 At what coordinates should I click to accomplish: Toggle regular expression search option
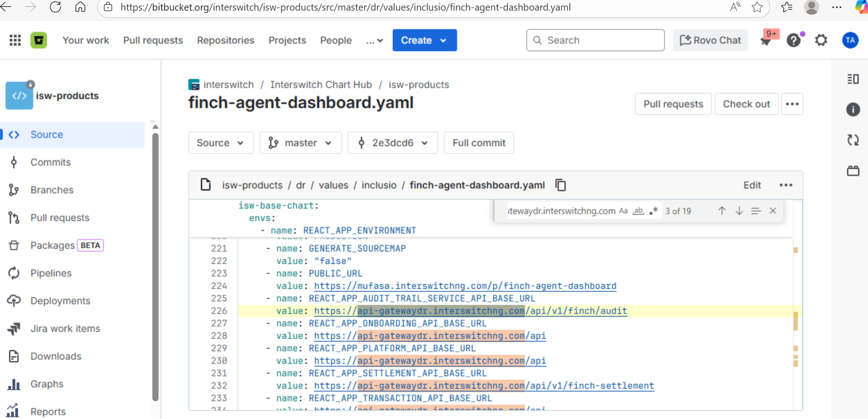coord(653,211)
